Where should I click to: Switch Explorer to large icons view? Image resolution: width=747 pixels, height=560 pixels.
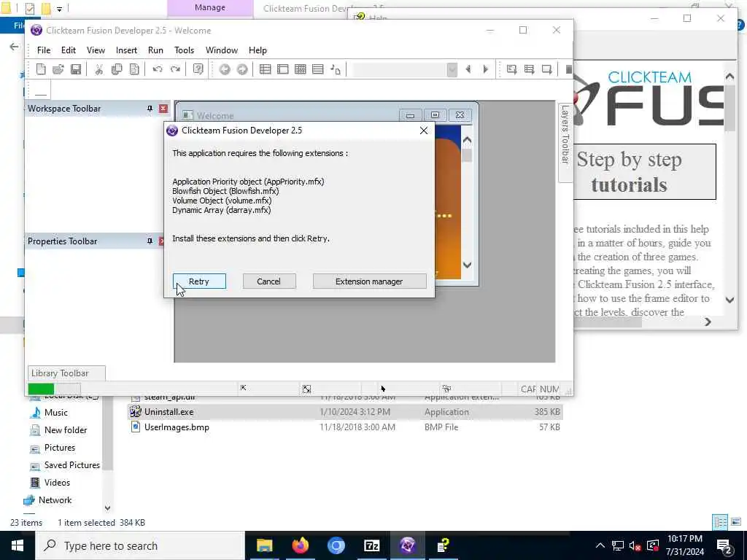[737, 522]
